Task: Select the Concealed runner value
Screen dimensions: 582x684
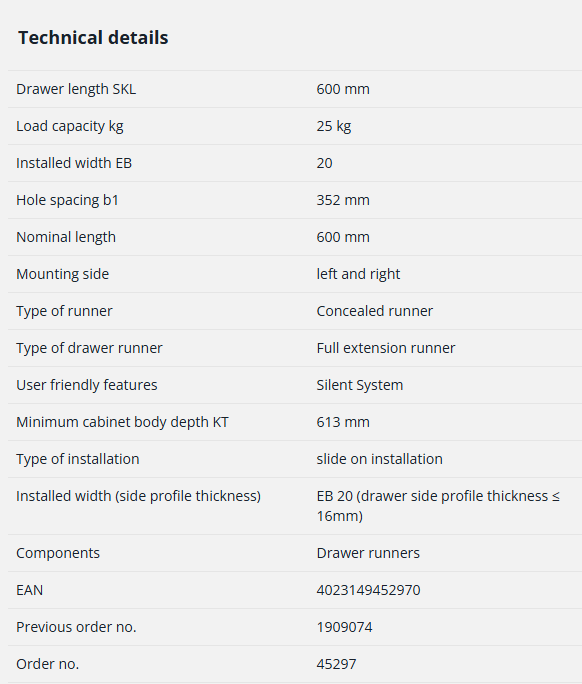Action: pos(375,311)
